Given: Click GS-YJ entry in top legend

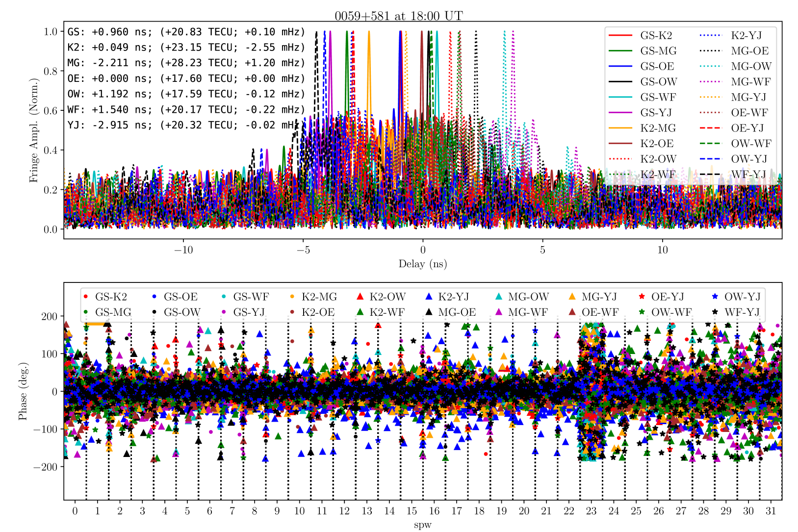Looking at the screenshot, I should point(641,113).
